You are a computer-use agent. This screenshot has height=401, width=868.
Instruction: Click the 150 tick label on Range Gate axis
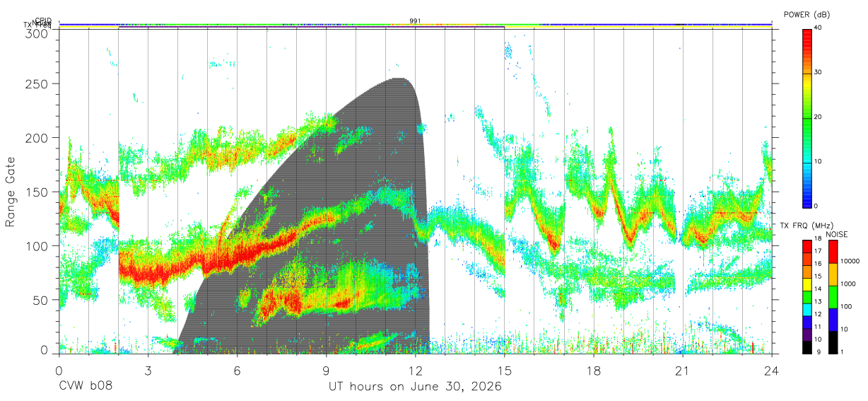(x=38, y=192)
